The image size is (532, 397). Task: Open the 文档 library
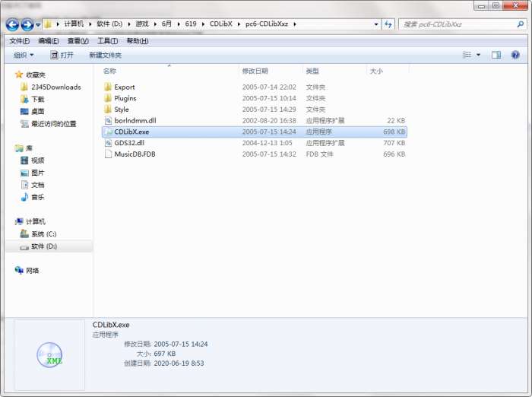(38, 185)
